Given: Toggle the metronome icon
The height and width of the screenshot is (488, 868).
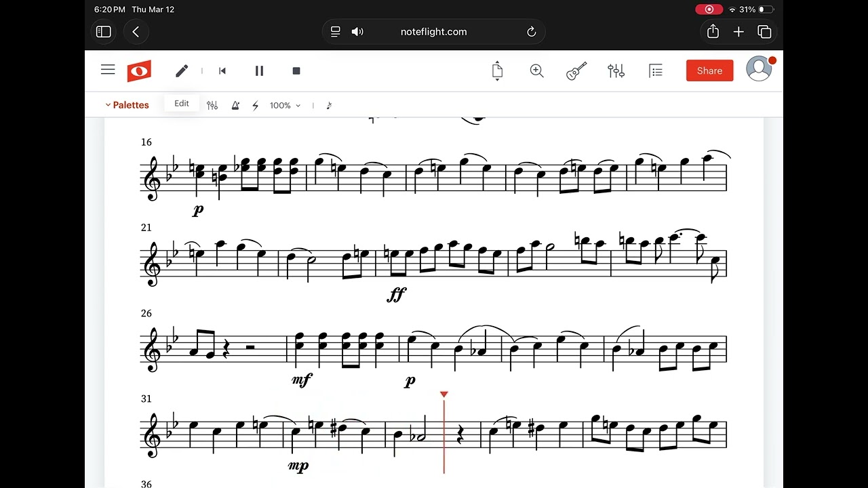Looking at the screenshot, I should coord(235,105).
